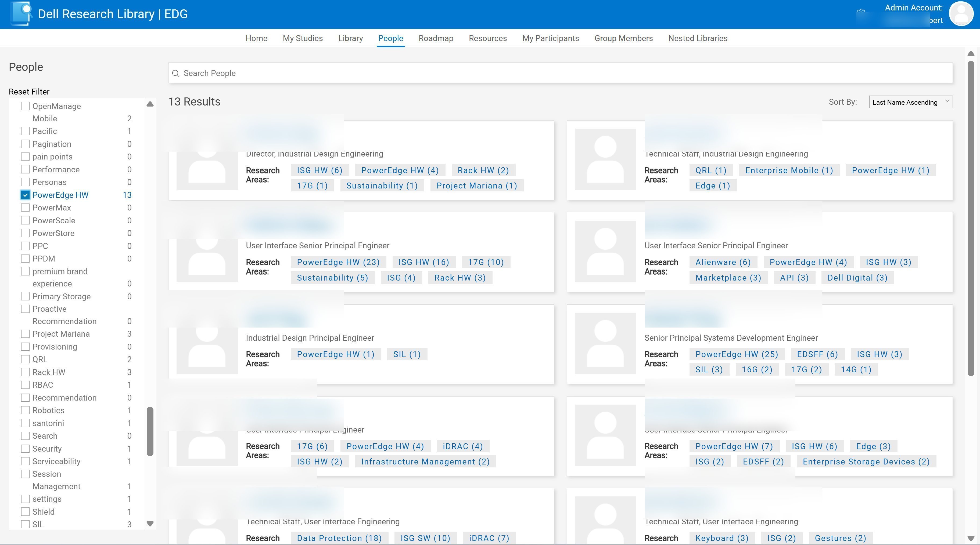Viewport: 980px width, 545px height.
Task: Click the Enterprise Storage Devices (2) tag
Action: tap(866, 462)
